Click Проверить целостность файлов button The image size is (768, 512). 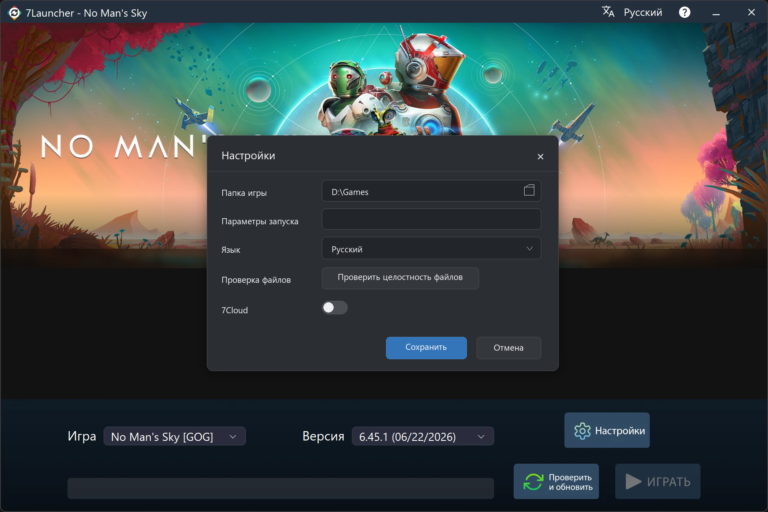point(400,278)
